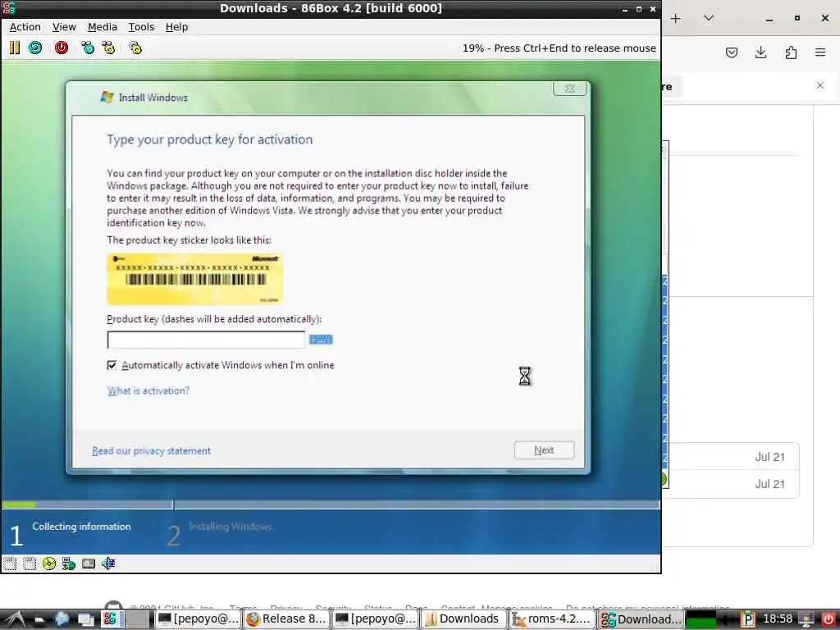840x630 pixels.
Task: Click Save to Pocket icon in Firefox
Action: [731, 52]
